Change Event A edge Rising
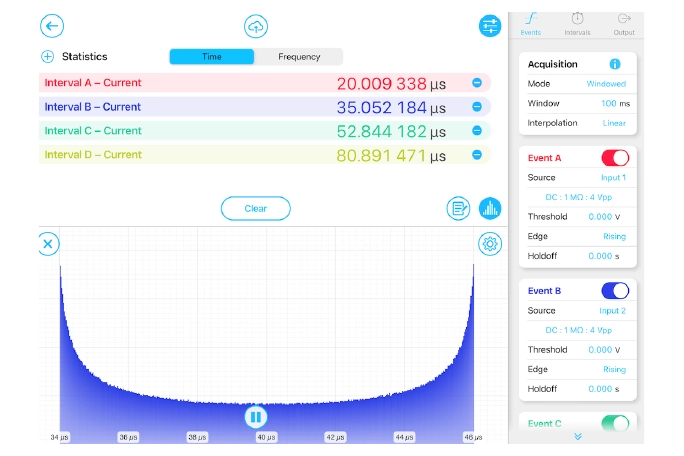684x456 pixels. pos(614,237)
